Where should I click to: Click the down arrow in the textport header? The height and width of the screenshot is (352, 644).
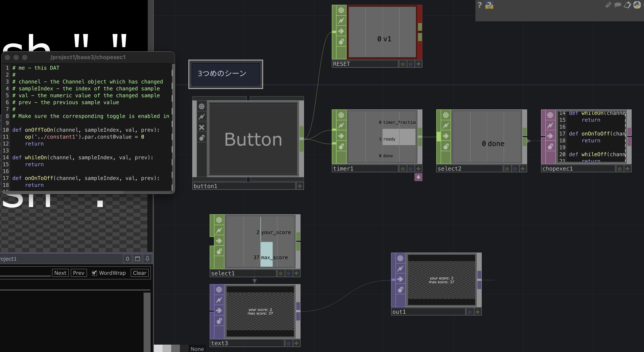(148, 259)
